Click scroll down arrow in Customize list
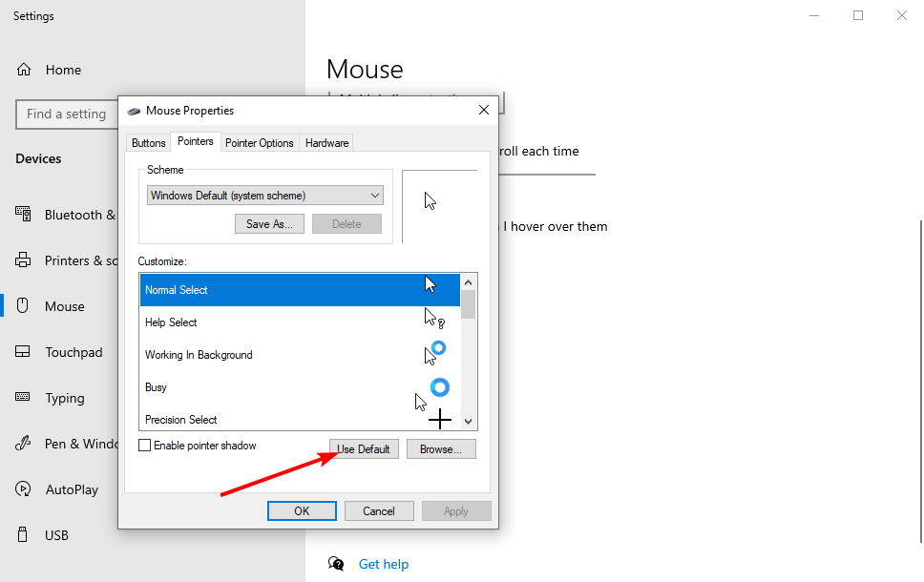 [469, 421]
